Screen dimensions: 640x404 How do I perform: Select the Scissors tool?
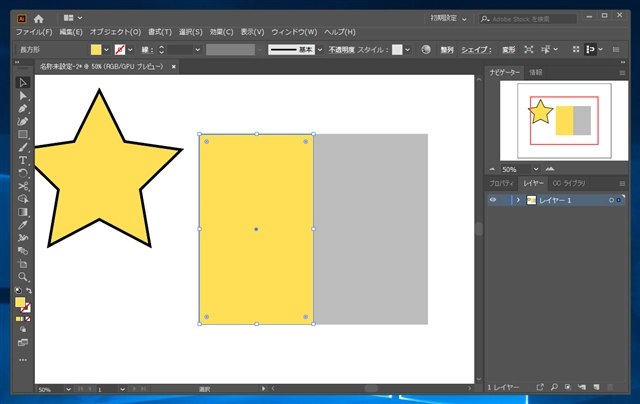tap(23, 186)
